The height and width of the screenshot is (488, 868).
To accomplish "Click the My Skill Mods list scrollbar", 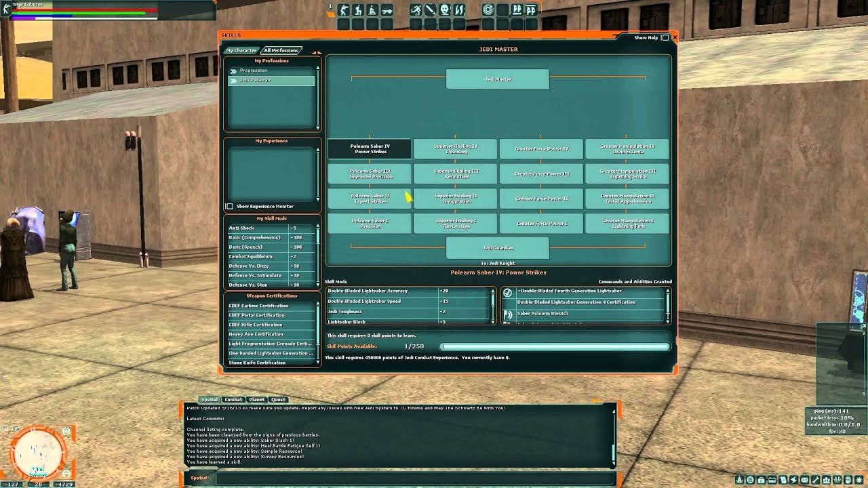I will pyautogui.click(x=318, y=256).
